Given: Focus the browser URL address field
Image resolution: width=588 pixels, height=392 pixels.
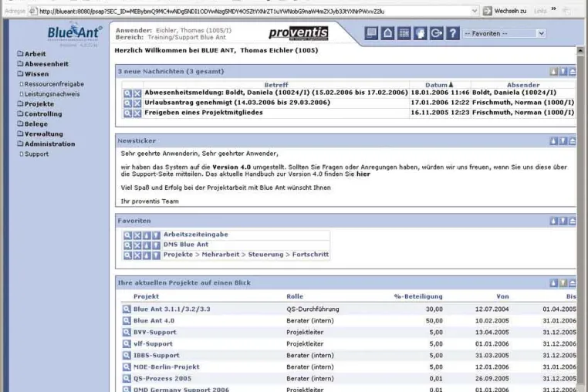Looking at the screenshot, I should pyautogui.click(x=249, y=12).
